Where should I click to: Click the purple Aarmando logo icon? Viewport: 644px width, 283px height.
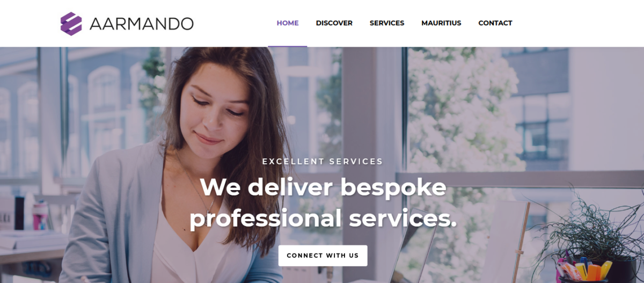point(71,24)
